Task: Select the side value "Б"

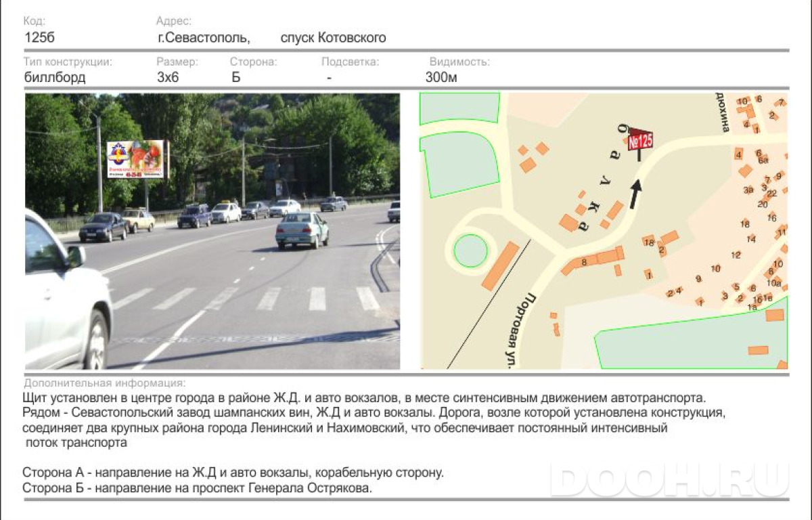Action: point(235,77)
